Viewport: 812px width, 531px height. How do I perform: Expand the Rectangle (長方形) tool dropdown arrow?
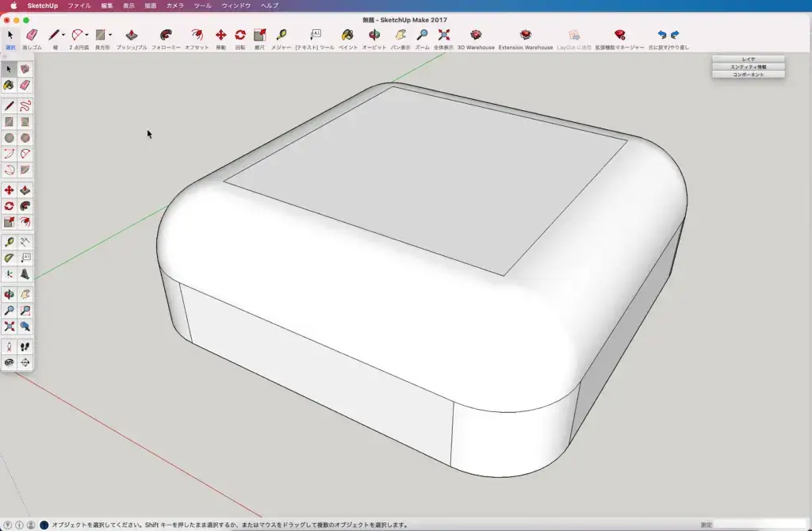tap(109, 35)
